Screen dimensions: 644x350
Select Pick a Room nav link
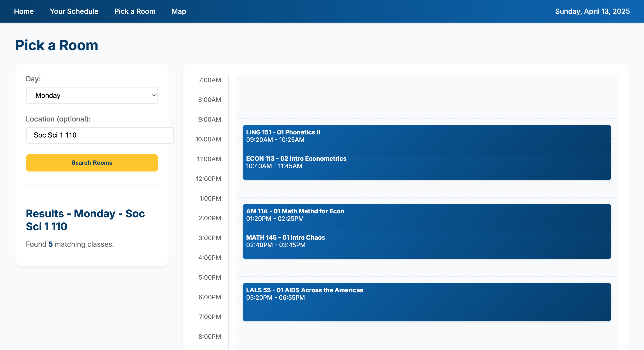(x=135, y=11)
